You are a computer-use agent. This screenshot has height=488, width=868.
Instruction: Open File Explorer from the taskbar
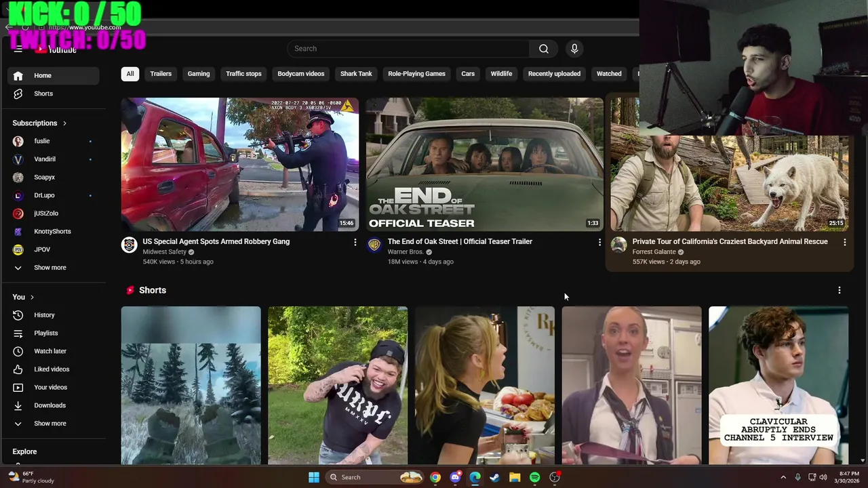[x=515, y=477]
